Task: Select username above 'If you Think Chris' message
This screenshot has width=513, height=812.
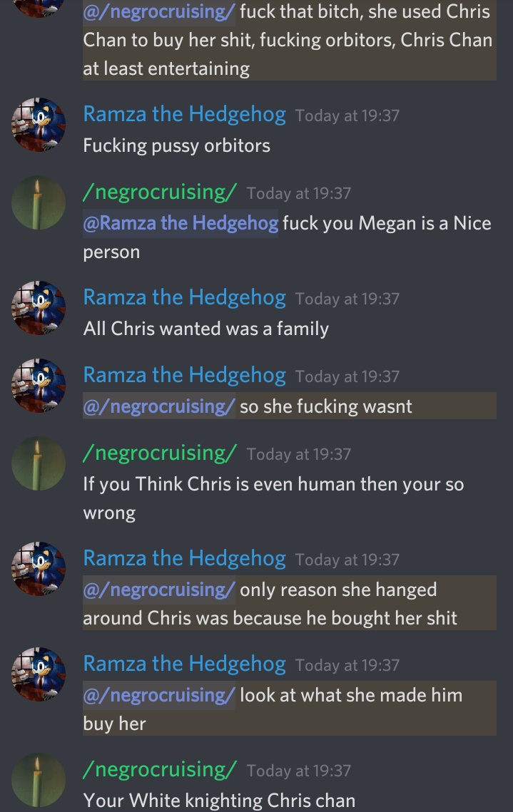Action: click(x=160, y=453)
